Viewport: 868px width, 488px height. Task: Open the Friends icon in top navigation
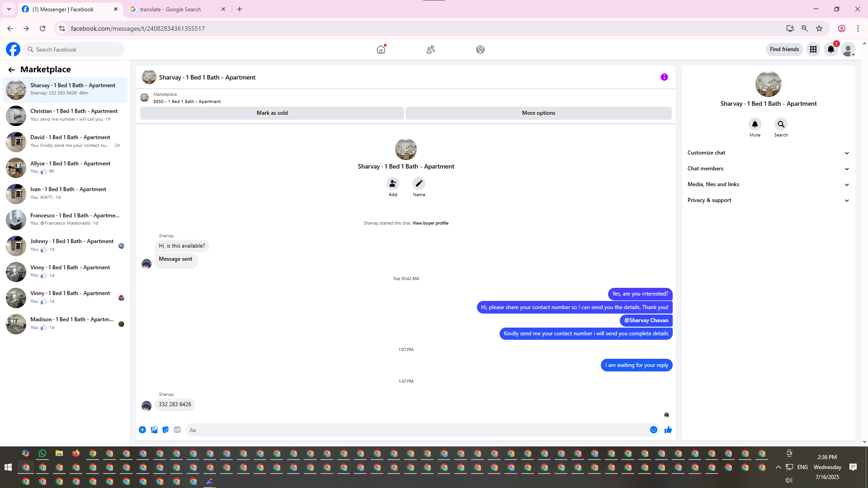tap(430, 49)
